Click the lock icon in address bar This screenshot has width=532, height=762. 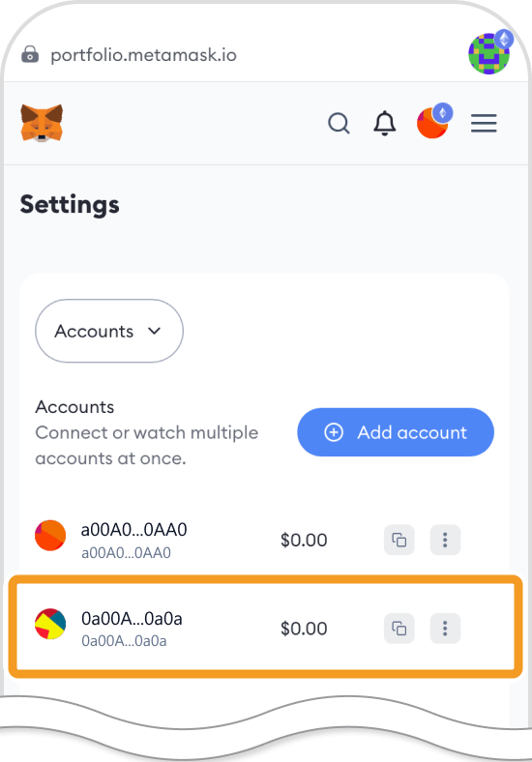(x=30, y=54)
